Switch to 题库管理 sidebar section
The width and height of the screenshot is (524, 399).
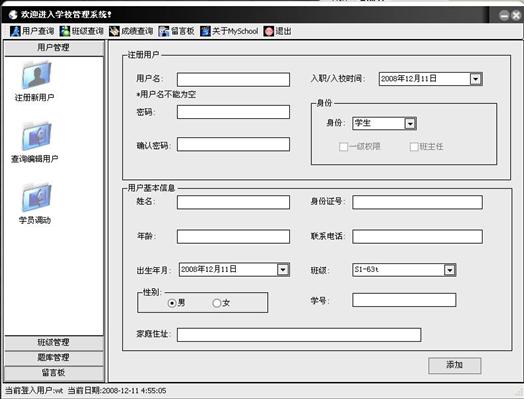point(54,358)
